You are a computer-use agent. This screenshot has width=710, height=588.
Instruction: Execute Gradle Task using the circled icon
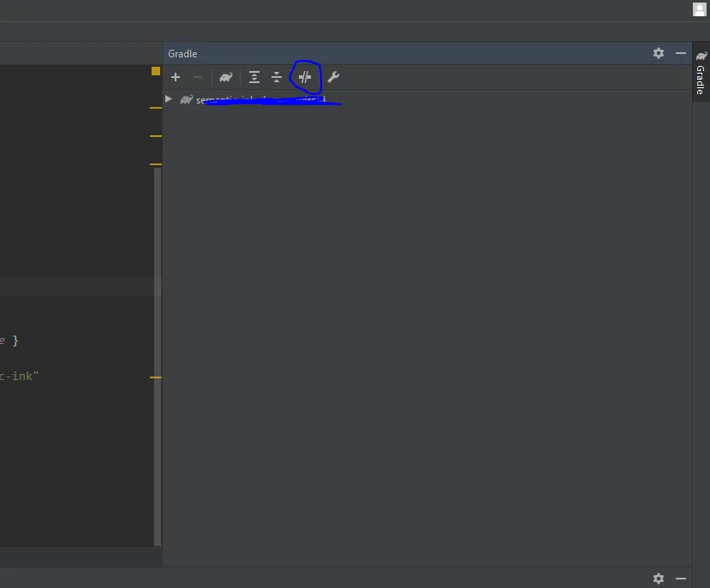[x=305, y=77]
